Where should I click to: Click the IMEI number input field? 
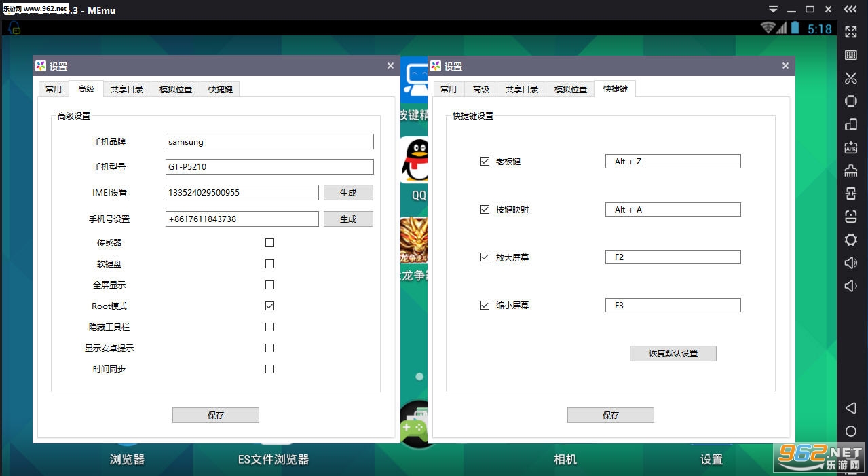click(242, 192)
